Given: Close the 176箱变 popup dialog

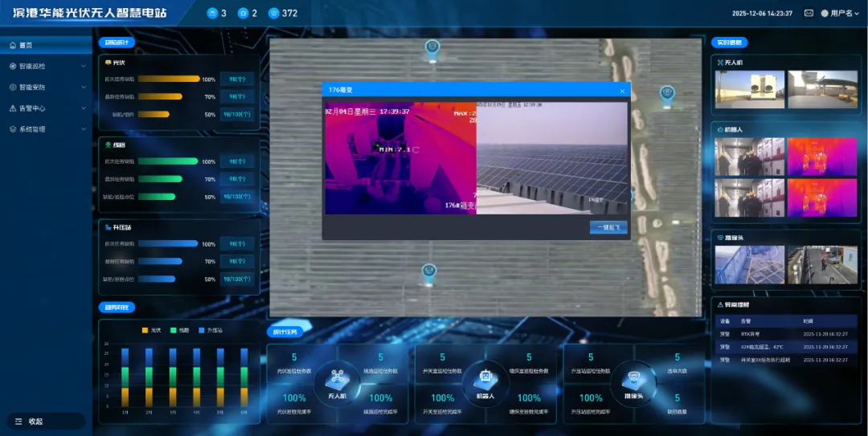Looking at the screenshot, I should pos(622,91).
